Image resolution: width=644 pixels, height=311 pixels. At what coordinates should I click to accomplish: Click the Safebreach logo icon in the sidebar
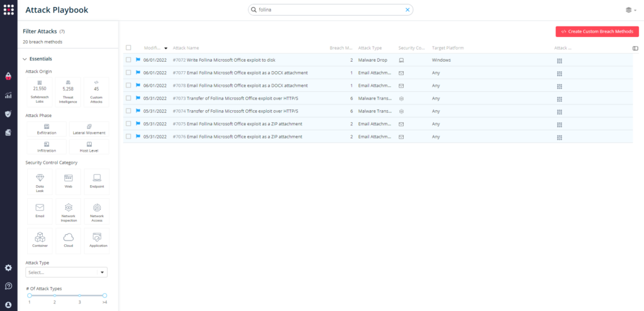point(8,10)
